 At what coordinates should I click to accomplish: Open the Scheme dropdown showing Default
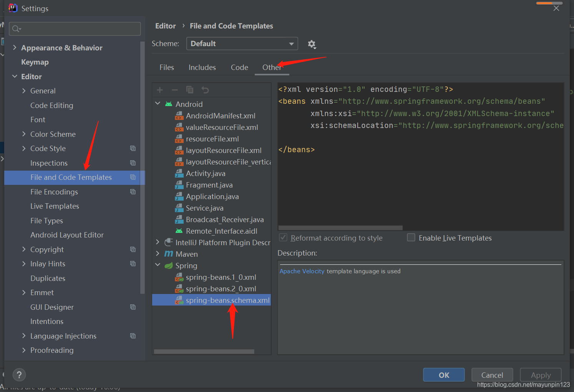click(242, 43)
